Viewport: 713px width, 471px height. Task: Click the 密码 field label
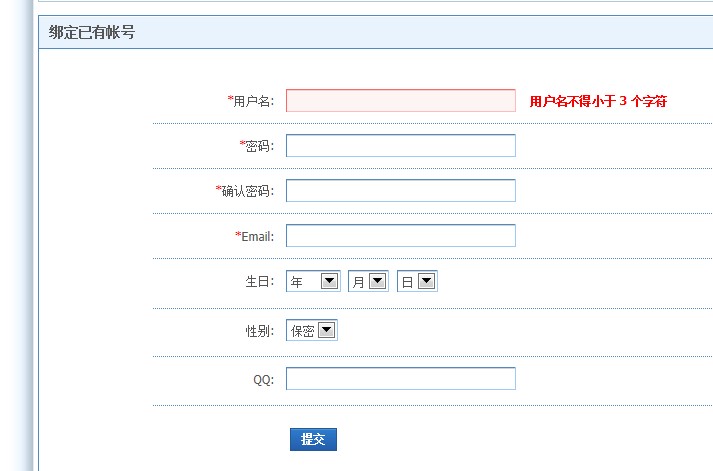[259, 146]
